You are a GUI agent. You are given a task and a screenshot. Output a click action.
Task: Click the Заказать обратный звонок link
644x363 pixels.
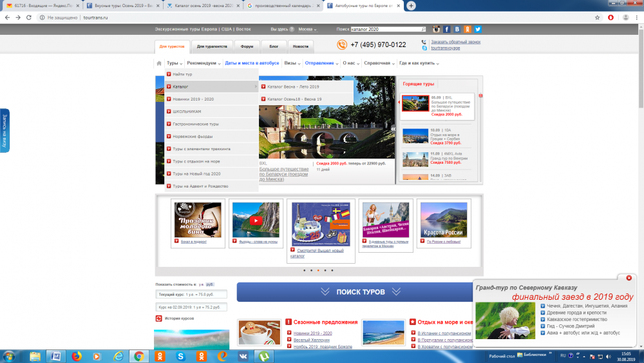click(x=455, y=41)
